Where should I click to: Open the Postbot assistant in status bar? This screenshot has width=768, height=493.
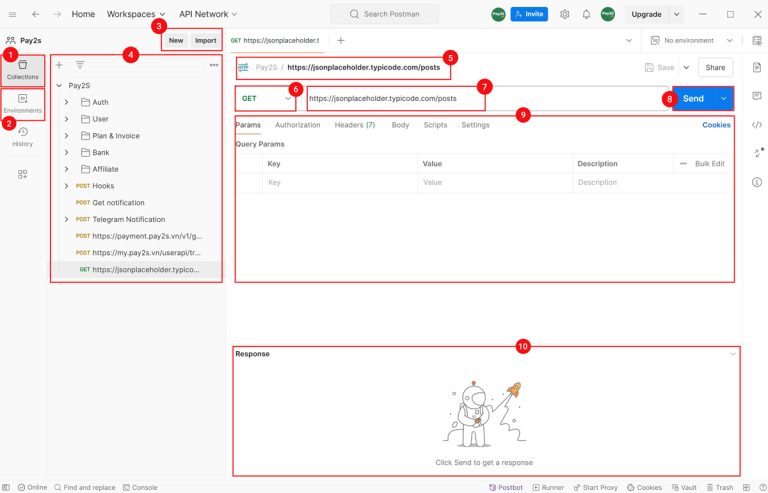[x=505, y=487]
